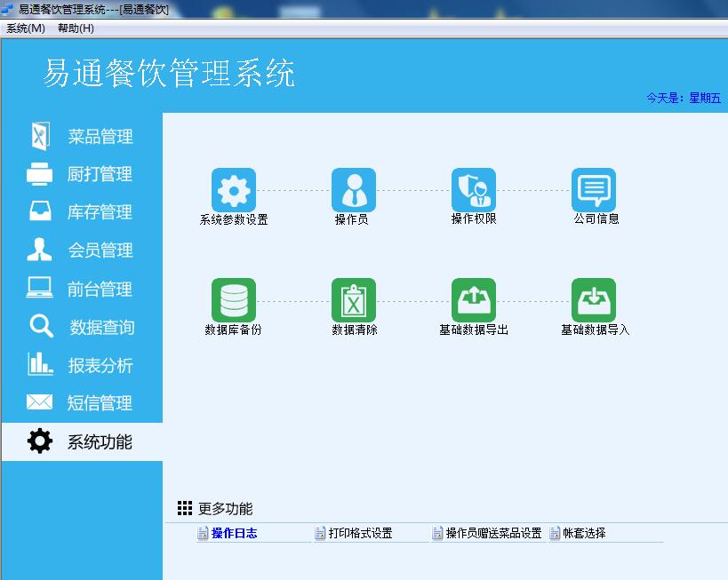Open the 操作员 operator icon
This screenshot has height=580, width=728.
pos(354,190)
